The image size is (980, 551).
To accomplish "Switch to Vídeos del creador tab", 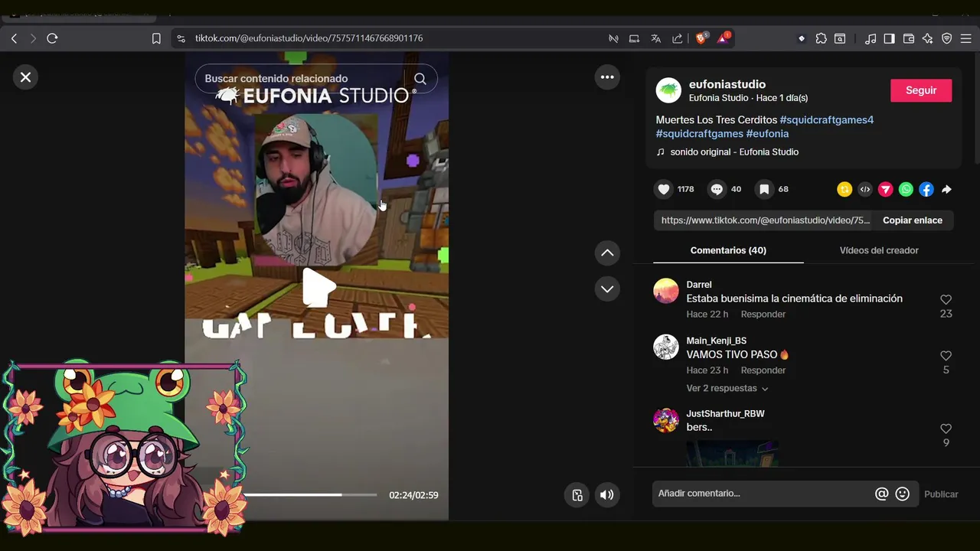I will pos(879,250).
